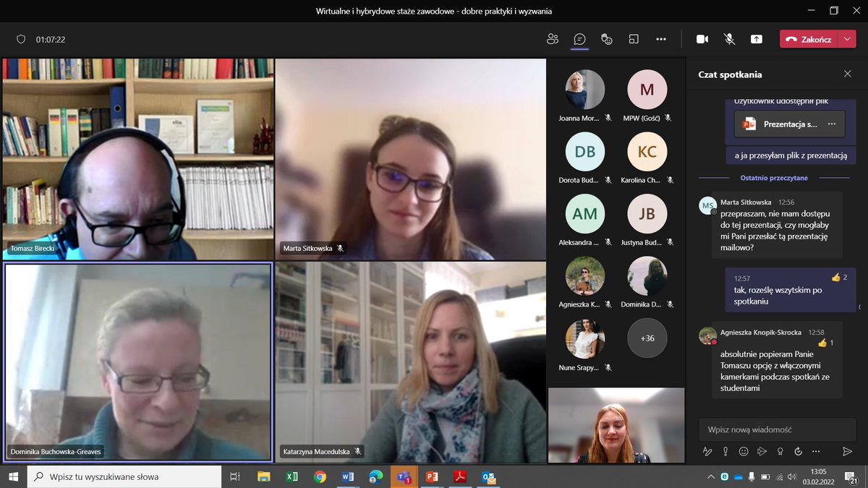This screenshot has height=488, width=868.
Task: Click Tomasz Birecki video tile
Action: click(x=138, y=159)
